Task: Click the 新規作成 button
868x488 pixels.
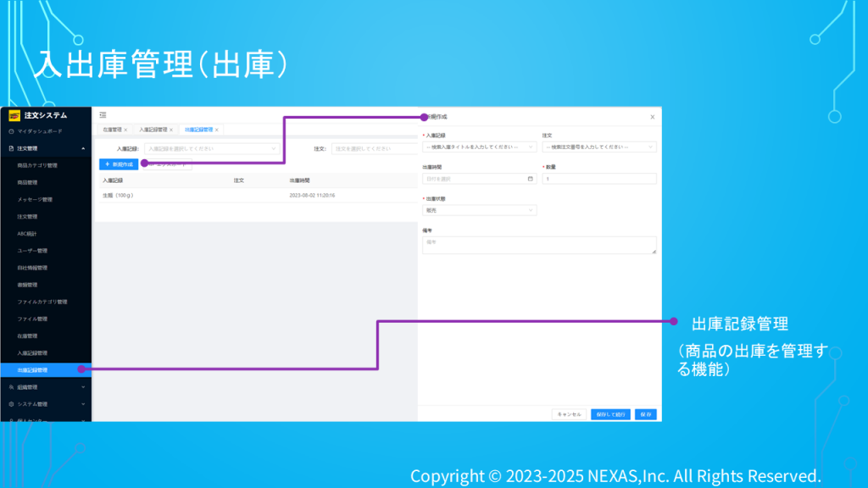Action: [119, 164]
